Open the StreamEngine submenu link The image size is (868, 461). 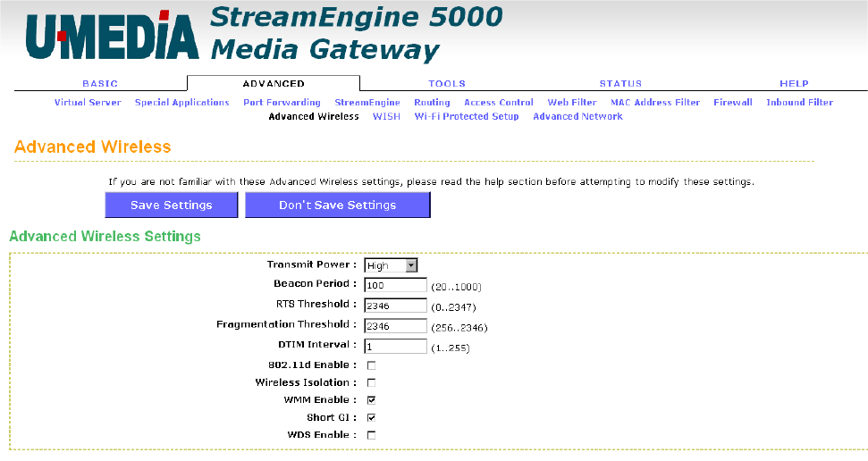click(367, 103)
